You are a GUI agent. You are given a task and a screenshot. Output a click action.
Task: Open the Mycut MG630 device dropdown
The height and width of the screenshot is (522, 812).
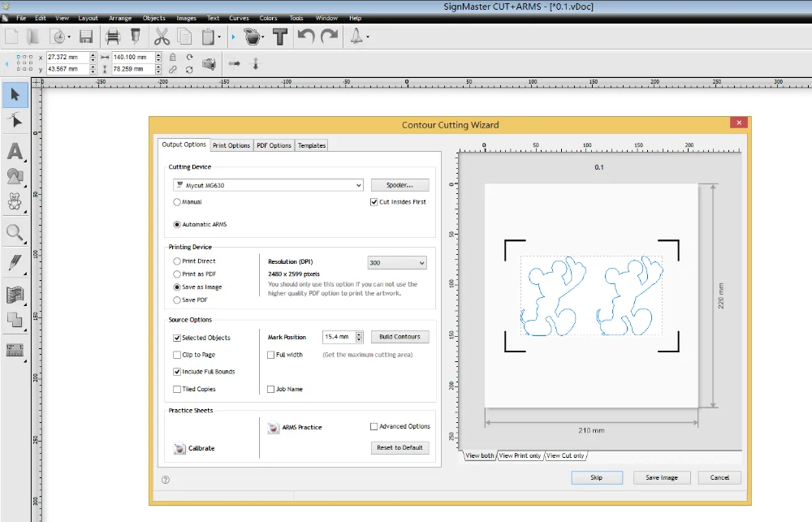coord(358,185)
